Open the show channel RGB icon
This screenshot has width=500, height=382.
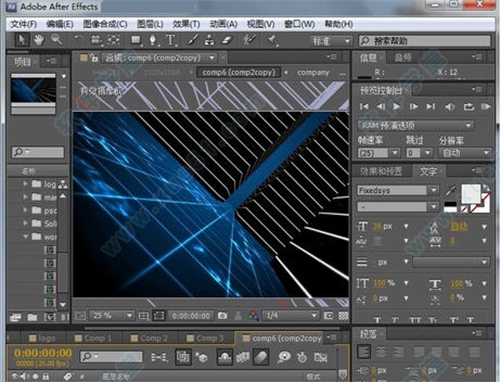(254, 315)
